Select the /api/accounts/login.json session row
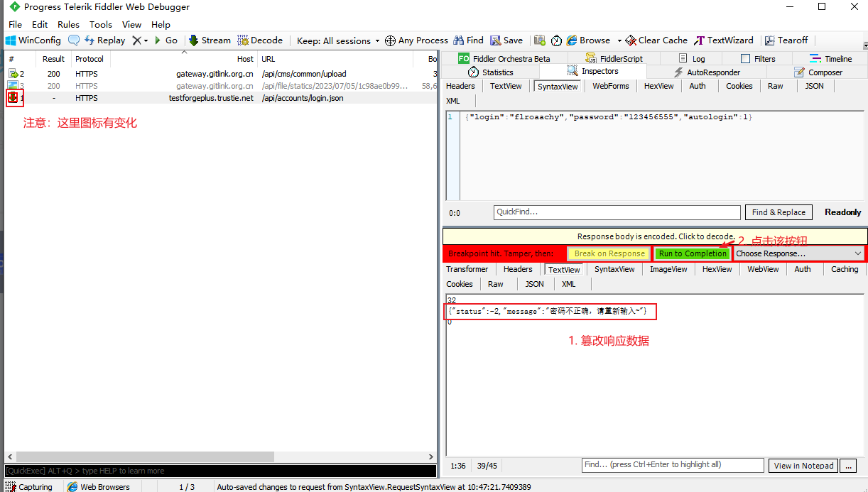The width and height of the screenshot is (868, 492). point(220,98)
